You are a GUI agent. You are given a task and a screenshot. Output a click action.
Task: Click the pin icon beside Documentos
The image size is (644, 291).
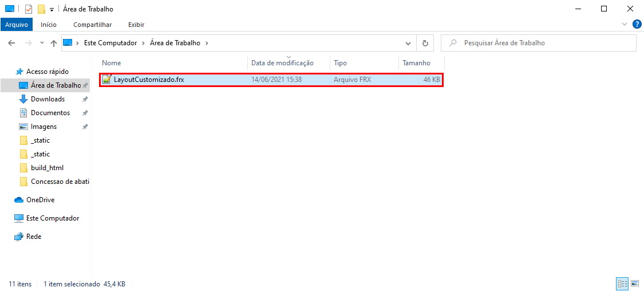85,113
